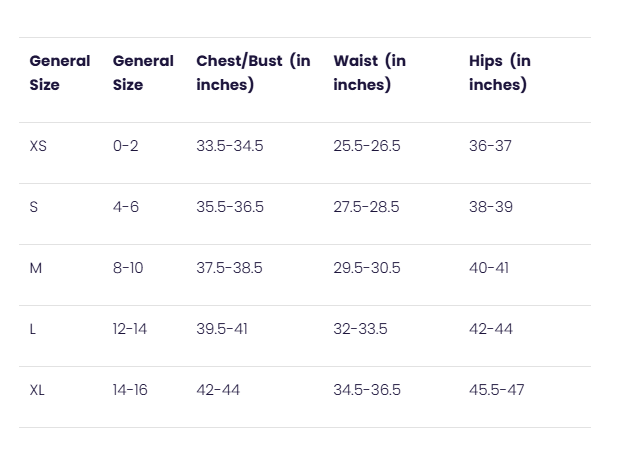Click the Waist (in inches) header
Screen dimensions: 634x449
click(x=369, y=73)
